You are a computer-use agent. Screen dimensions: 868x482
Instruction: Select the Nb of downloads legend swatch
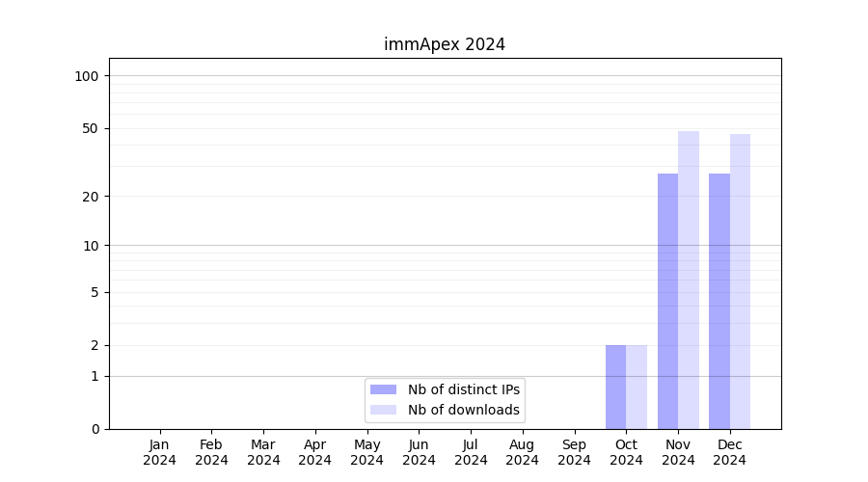[x=383, y=410]
